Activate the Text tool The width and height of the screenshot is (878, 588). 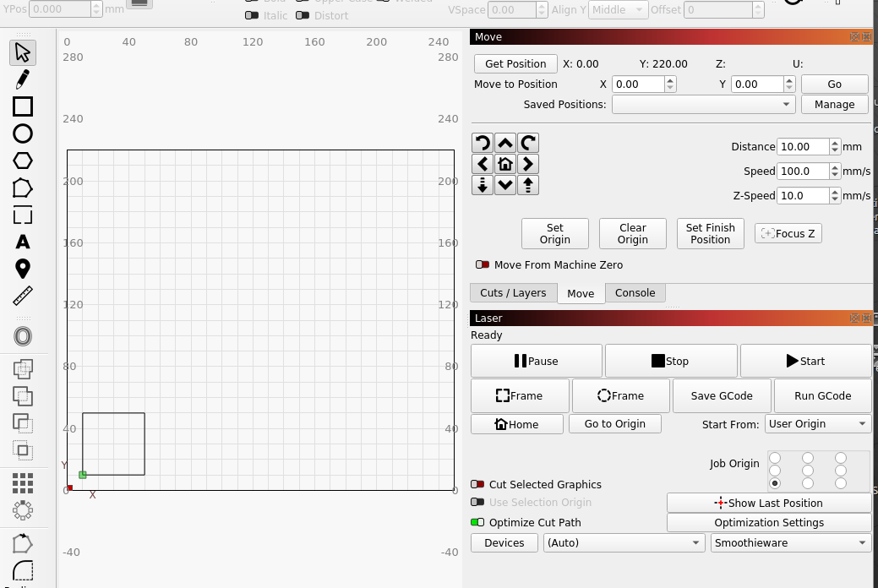(21, 242)
